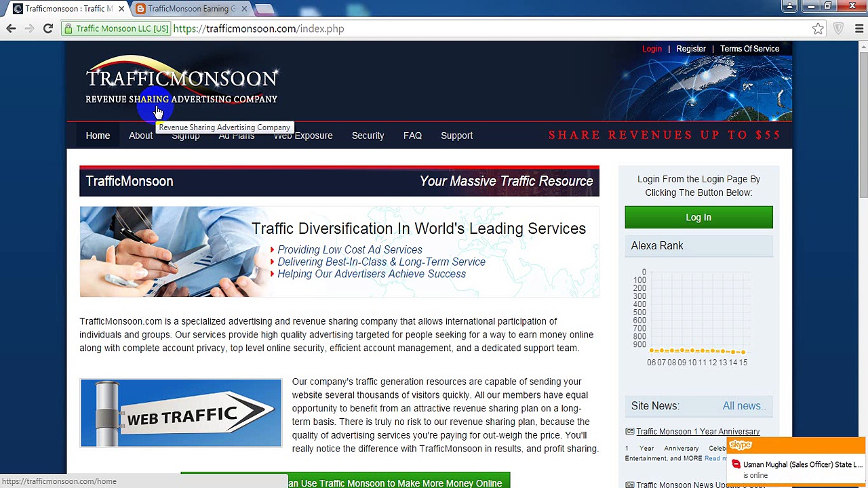Screen dimensions: 868x488
Task: Open the About menu item
Action: [140, 136]
